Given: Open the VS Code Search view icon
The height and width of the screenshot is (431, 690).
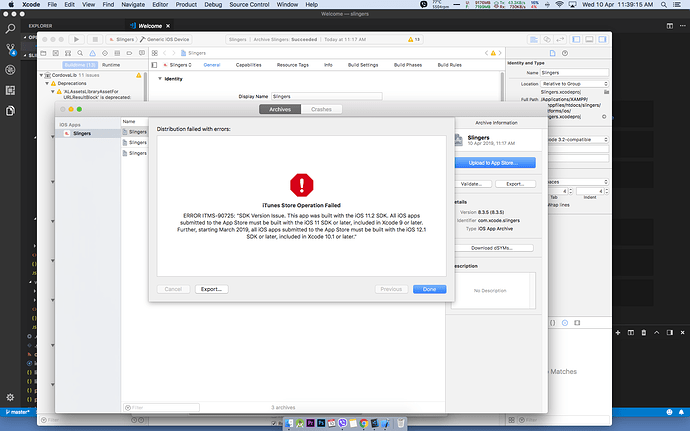Looking at the screenshot, I should (10, 29).
